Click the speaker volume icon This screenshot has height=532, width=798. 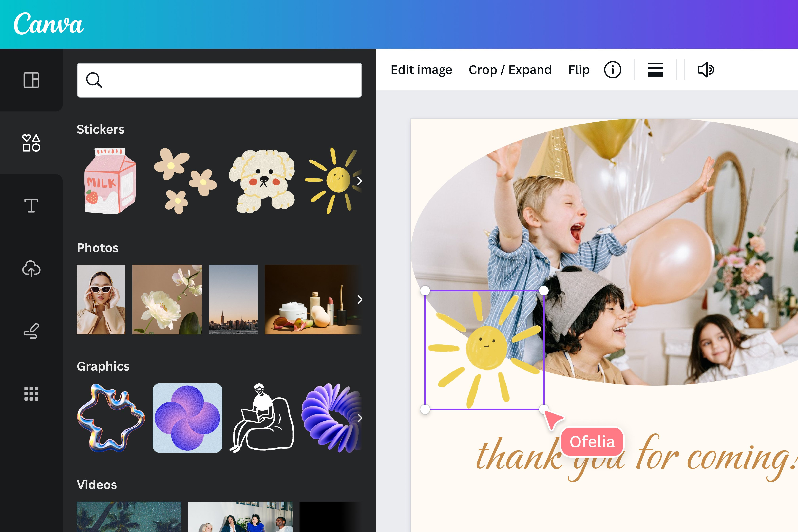[706, 70]
